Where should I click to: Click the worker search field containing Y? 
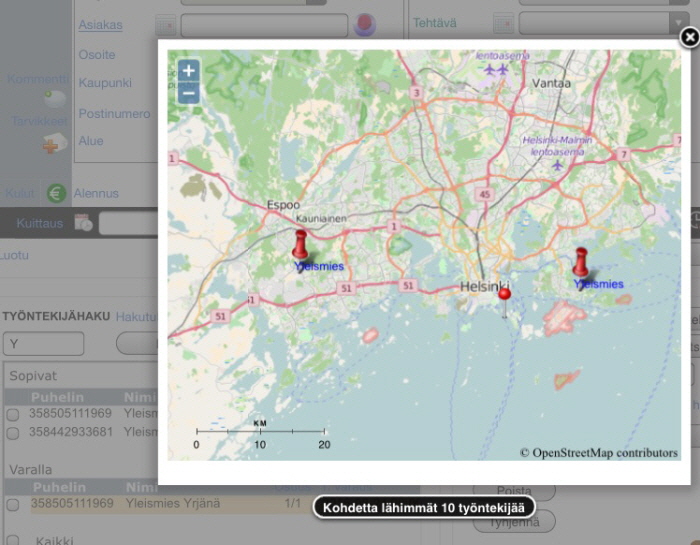[x=43, y=344]
